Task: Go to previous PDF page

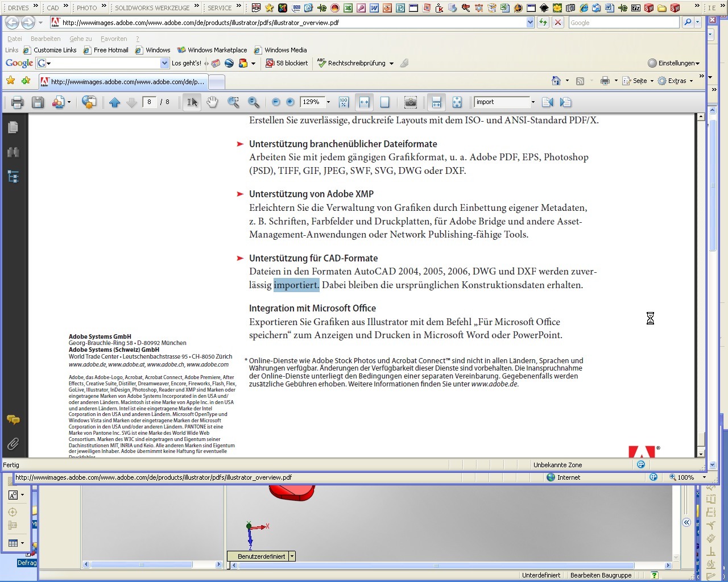Action: click(114, 102)
